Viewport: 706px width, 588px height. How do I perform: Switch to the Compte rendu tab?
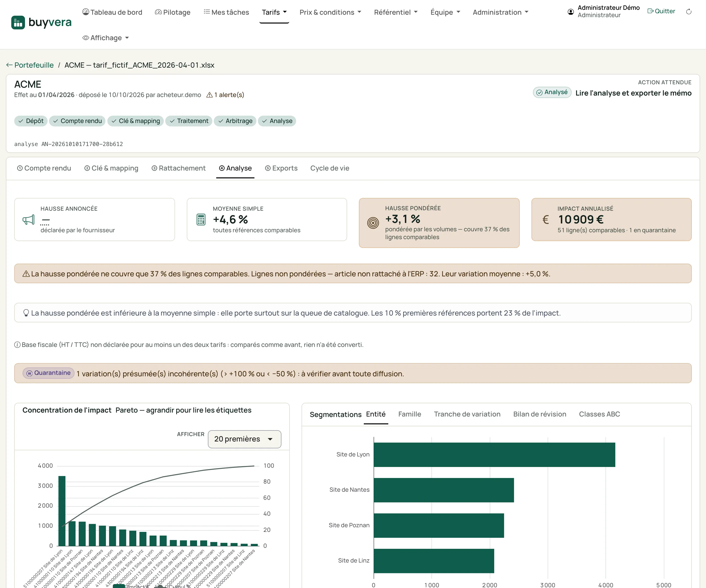pyautogui.click(x=44, y=168)
